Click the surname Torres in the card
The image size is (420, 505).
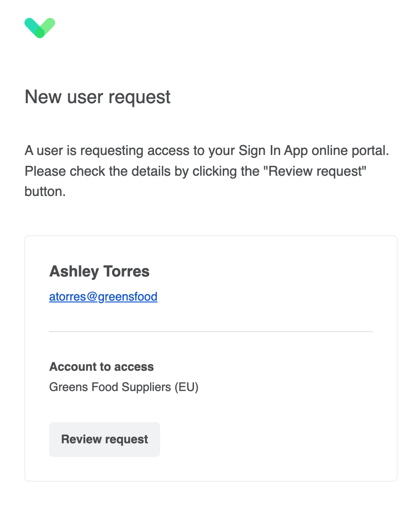tap(127, 271)
